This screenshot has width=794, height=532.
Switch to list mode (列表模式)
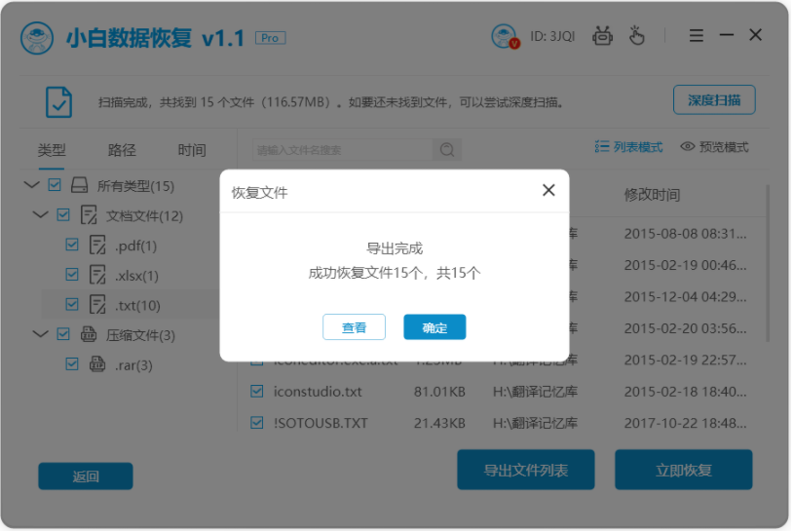point(628,147)
